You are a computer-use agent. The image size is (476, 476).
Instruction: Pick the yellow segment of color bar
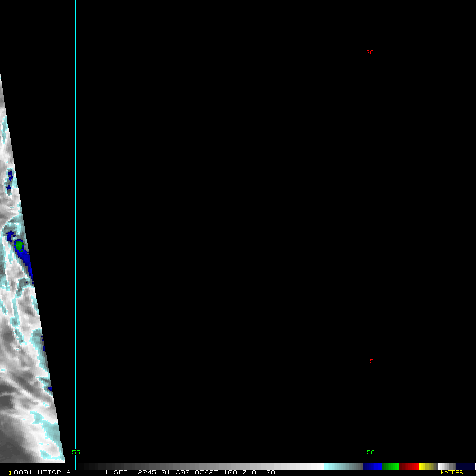click(428, 466)
